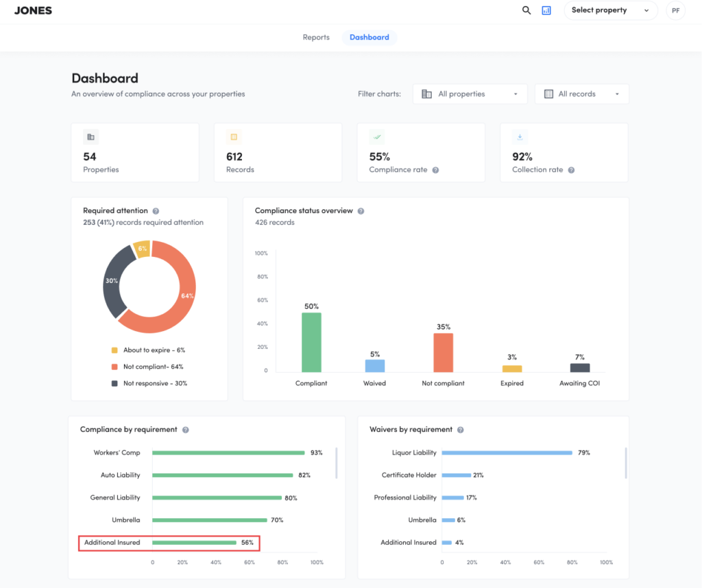Click the Additional Insured 4% waiver bar
This screenshot has width=702, height=588.
click(x=447, y=542)
